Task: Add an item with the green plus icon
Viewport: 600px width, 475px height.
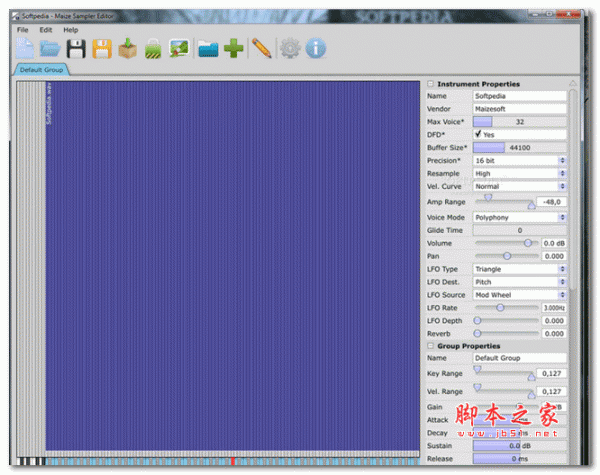Action: point(233,49)
